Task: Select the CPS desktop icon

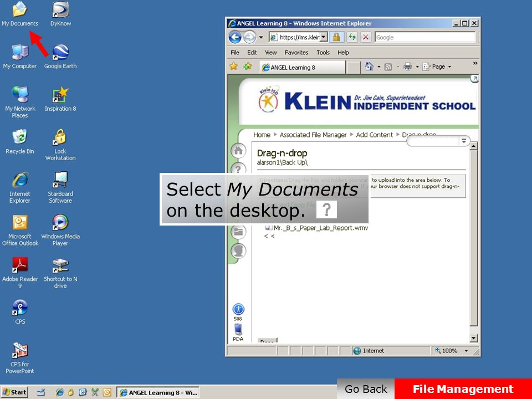Action: pyautogui.click(x=20, y=312)
